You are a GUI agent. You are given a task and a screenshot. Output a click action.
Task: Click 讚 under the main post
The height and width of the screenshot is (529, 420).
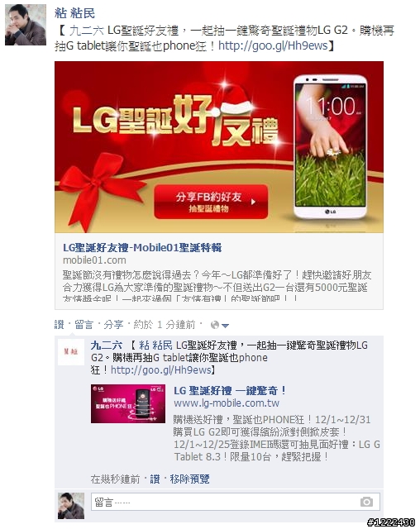click(x=59, y=325)
